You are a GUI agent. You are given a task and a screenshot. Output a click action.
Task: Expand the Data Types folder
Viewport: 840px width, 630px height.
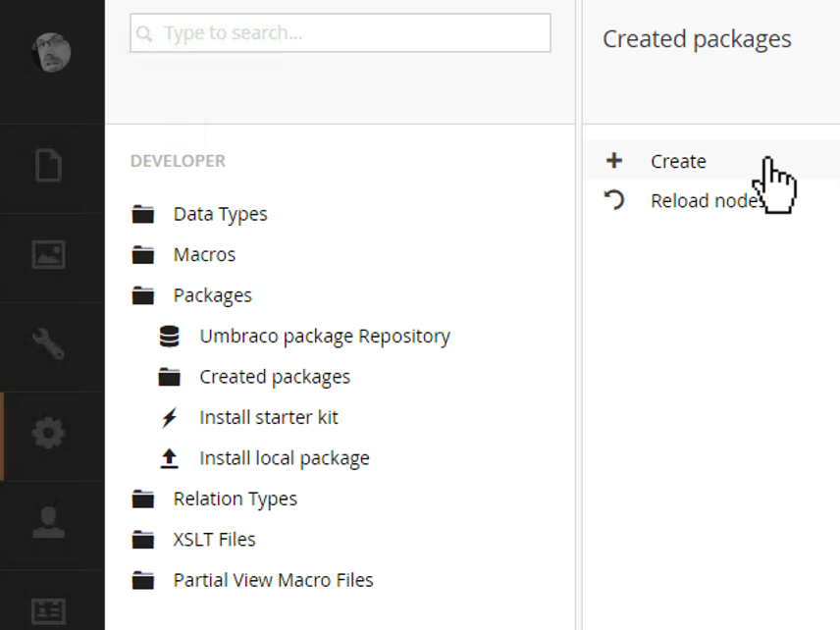[x=220, y=214]
